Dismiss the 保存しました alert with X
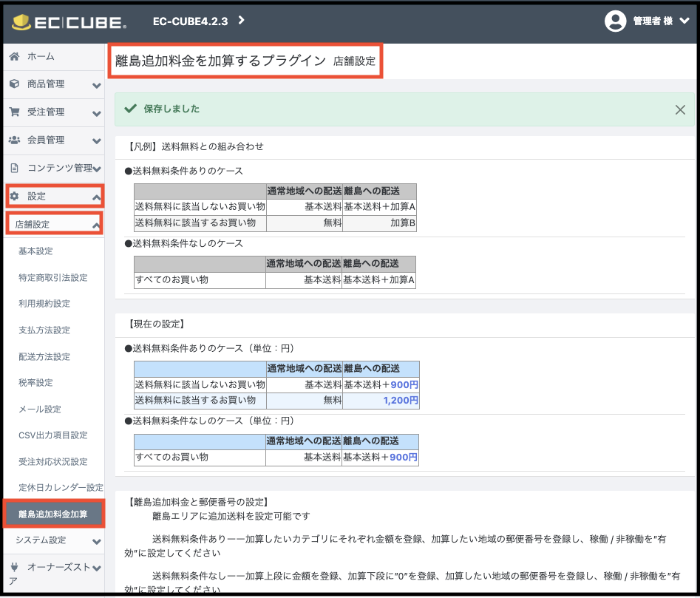Image resolution: width=700 pixels, height=598 pixels. point(680,110)
